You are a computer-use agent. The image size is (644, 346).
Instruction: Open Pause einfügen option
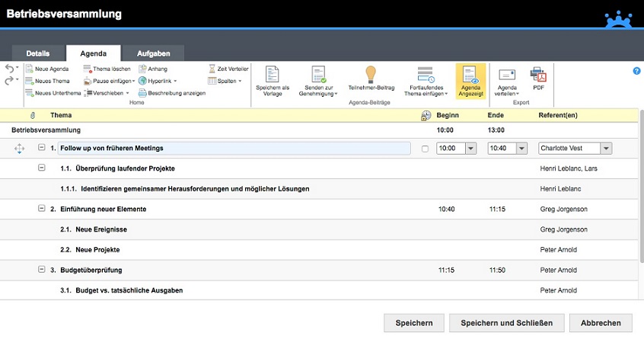tap(110, 81)
